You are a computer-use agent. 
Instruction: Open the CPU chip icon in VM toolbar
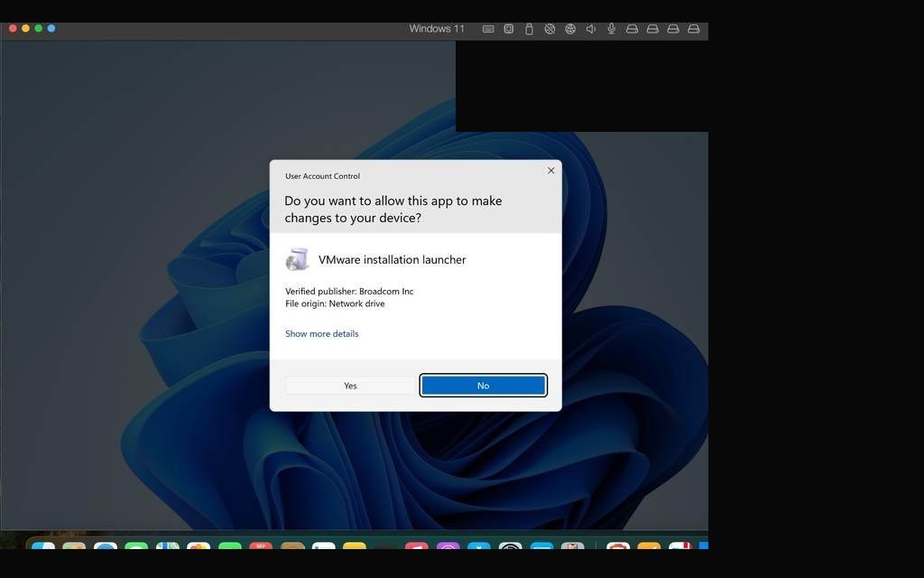(509, 29)
